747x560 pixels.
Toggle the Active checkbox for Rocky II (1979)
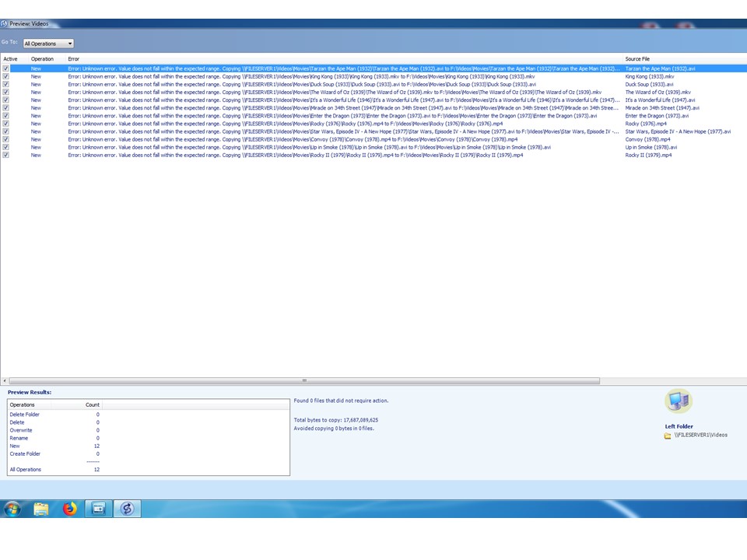[x=6, y=155]
